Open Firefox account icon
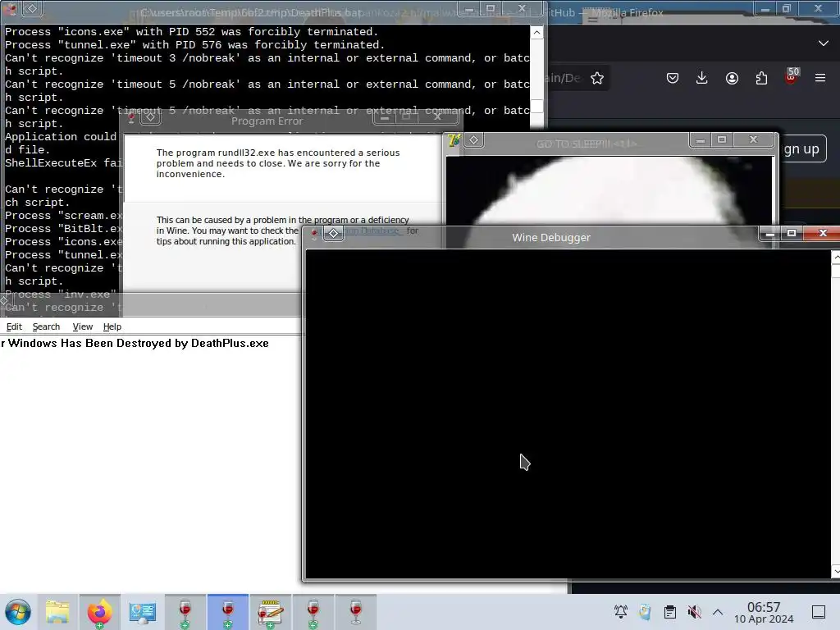The image size is (840, 630). click(x=732, y=78)
